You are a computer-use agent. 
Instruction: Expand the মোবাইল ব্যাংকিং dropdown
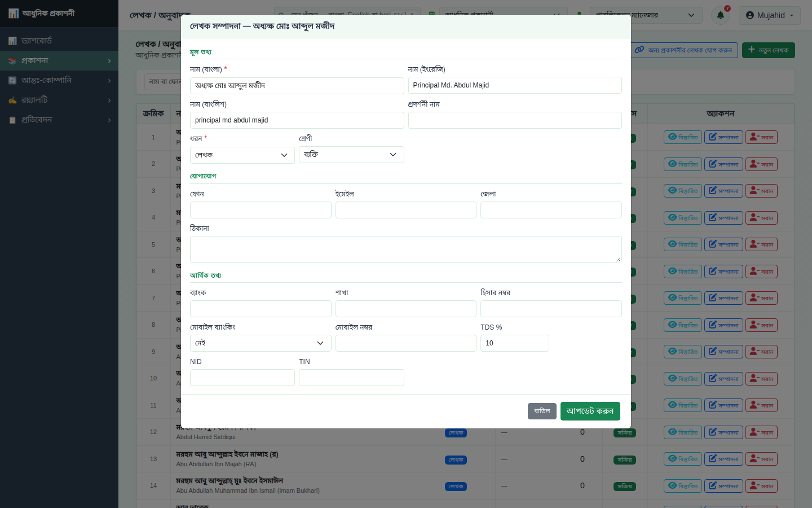[261, 343]
